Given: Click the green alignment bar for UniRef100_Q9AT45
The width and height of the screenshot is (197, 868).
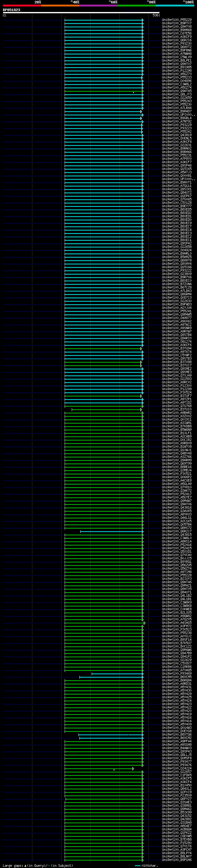Looking at the screenshot, I should (104, 91).
